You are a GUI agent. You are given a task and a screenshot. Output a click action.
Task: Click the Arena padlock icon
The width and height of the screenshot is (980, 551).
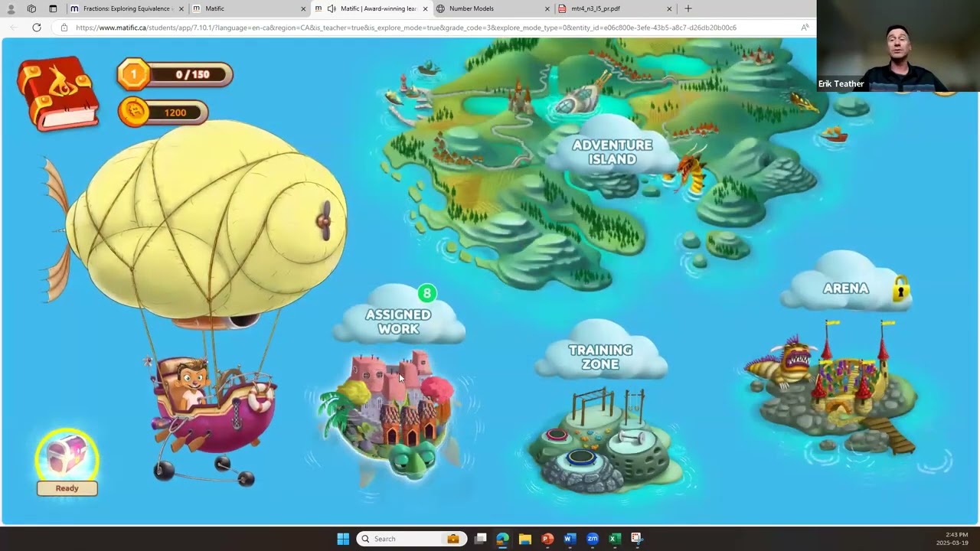click(900, 289)
